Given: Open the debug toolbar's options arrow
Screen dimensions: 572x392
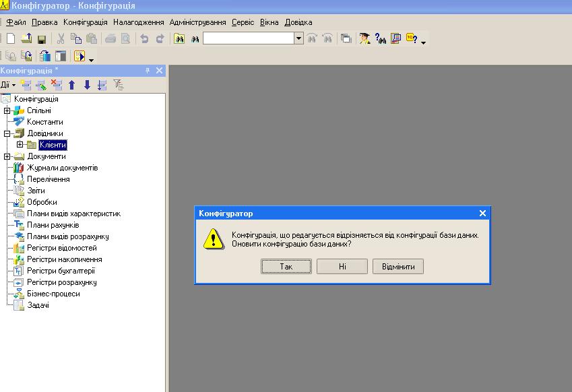Looking at the screenshot, I should (91, 60).
